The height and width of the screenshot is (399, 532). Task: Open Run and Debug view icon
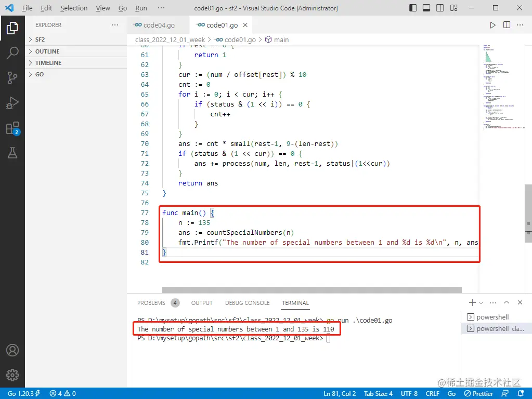(x=12, y=103)
